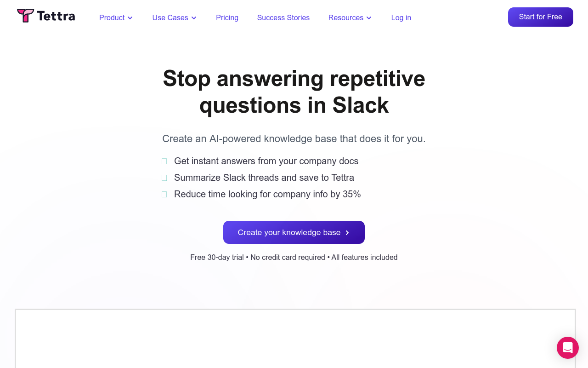Viewport: 588px width, 368px height.
Task: Click the arrow icon in Create your knowledge base
Action: 347,233
